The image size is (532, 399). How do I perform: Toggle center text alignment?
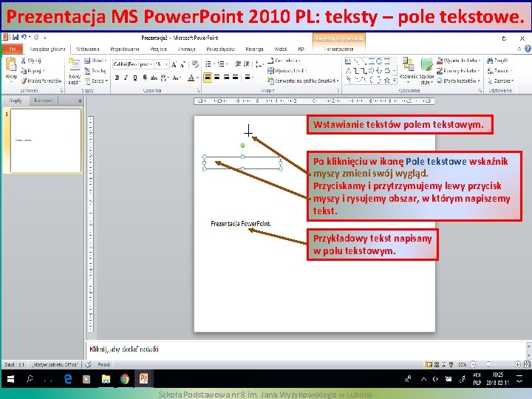coord(216,78)
